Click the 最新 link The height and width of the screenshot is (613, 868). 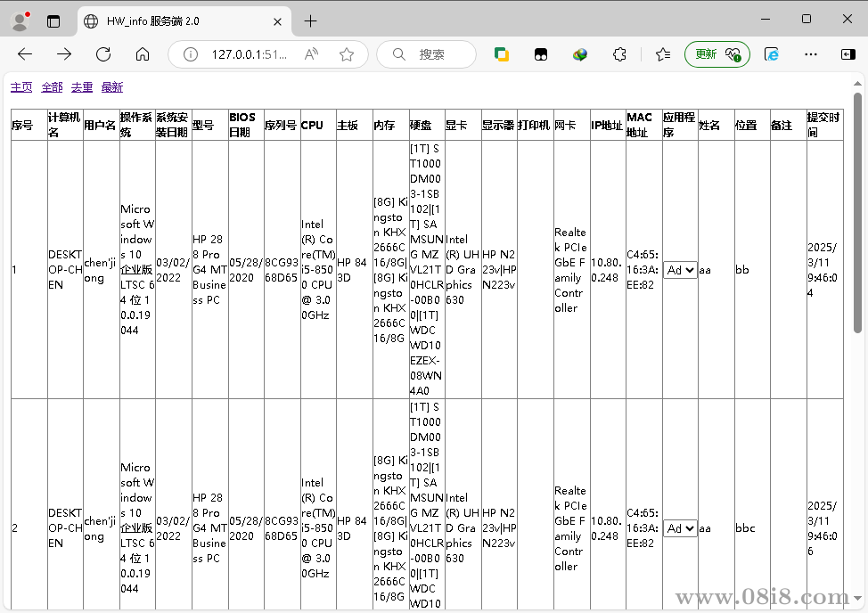point(112,87)
